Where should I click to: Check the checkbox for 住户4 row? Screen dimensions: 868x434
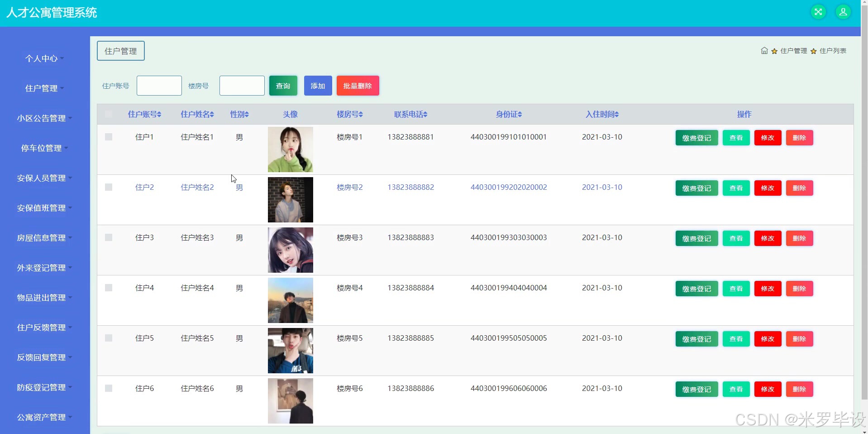coord(109,288)
